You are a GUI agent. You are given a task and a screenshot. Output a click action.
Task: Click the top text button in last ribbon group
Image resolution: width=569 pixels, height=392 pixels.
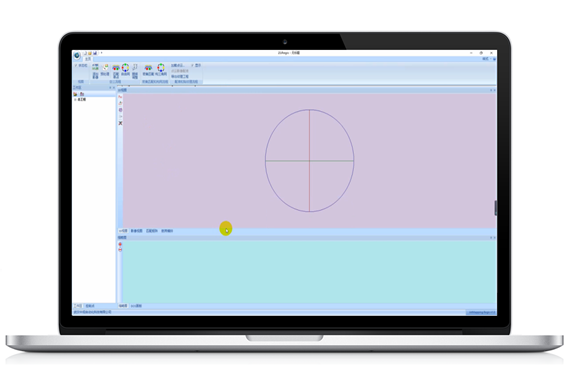178,65
